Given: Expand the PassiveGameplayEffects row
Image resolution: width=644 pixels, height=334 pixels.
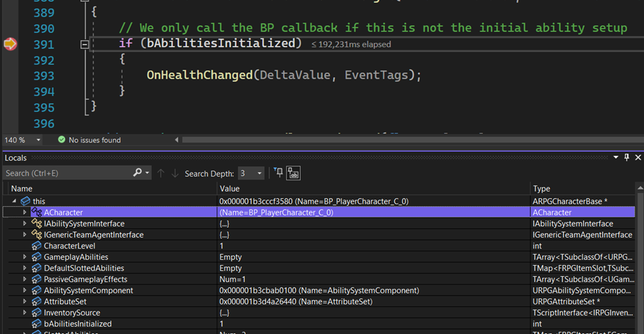Looking at the screenshot, I should (x=25, y=279).
